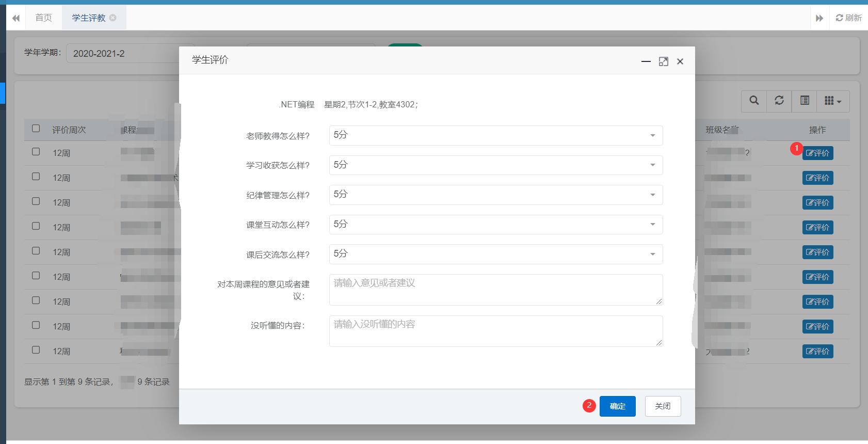Screen dimensions: 868x444
Task: Click the 星期2,节次1-2,教室4302 text
Action: point(371,105)
